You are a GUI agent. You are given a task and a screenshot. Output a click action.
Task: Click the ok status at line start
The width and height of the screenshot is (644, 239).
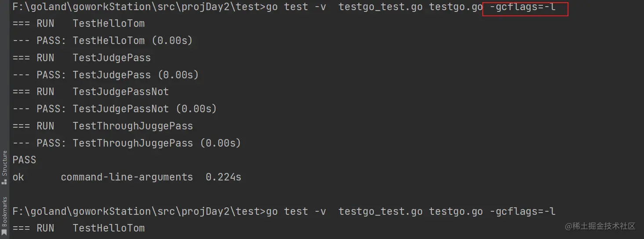pos(18,177)
